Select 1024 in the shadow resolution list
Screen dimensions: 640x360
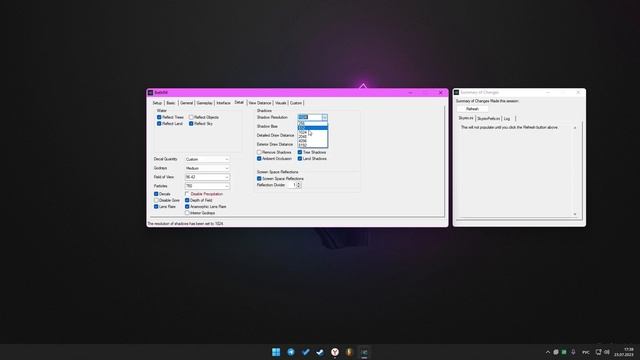pyautogui.click(x=312, y=132)
